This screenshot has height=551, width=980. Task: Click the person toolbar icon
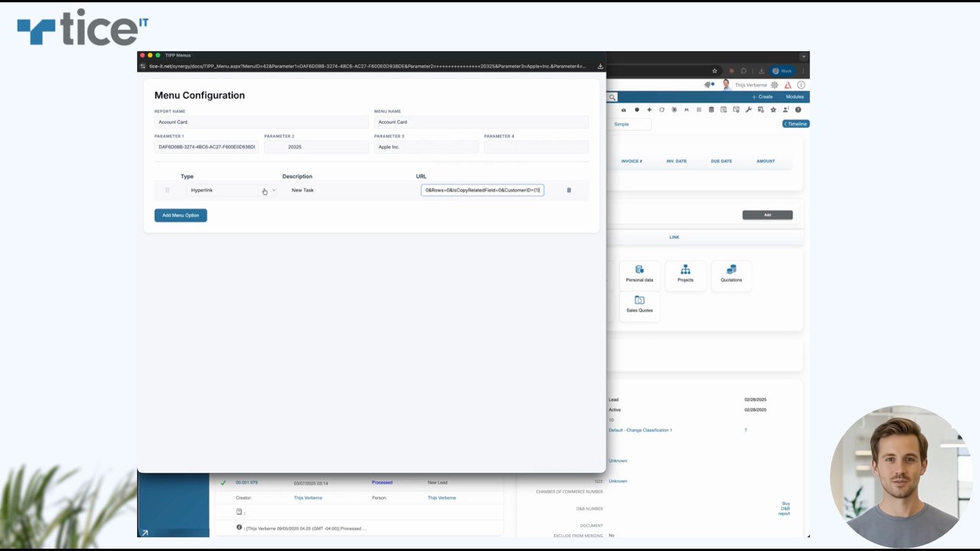click(x=786, y=109)
